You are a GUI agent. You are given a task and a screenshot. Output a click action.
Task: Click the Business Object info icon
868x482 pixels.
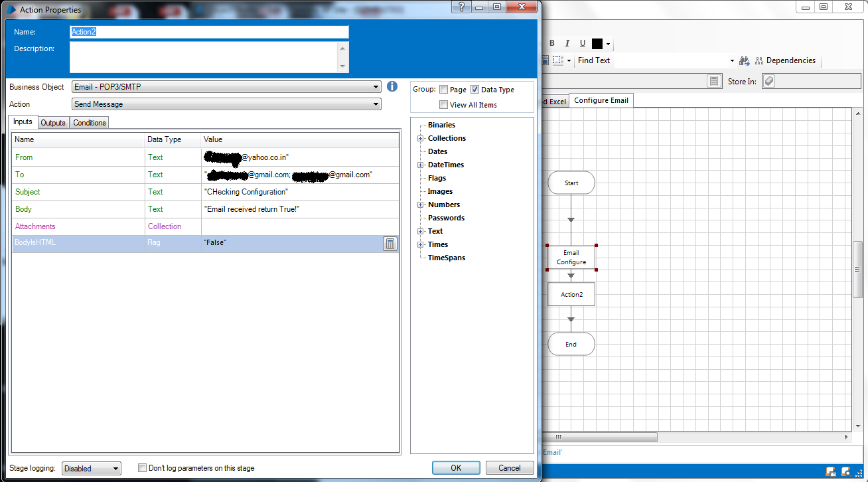click(x=391, y=86)
